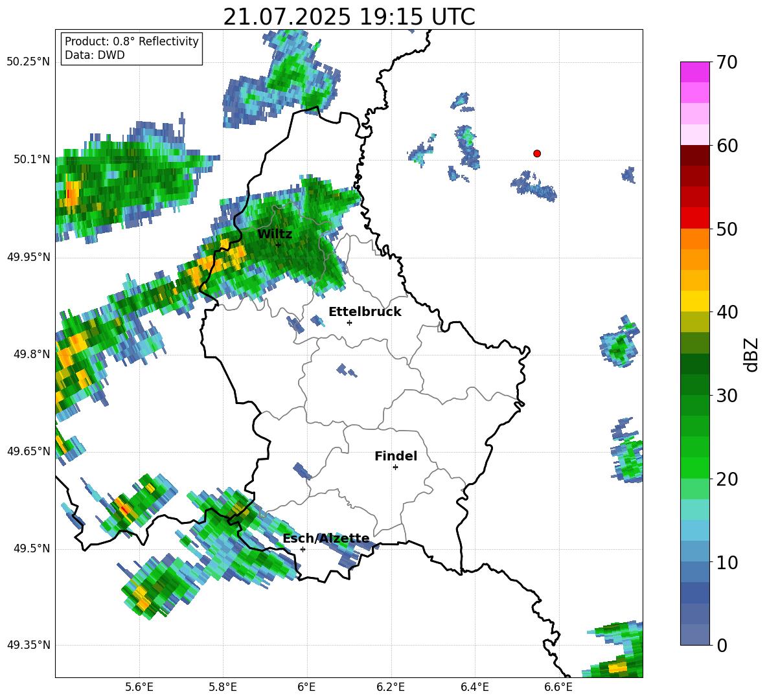Click the 0 tick on the colorbar
Screen dimensions: 767x700
722,645
